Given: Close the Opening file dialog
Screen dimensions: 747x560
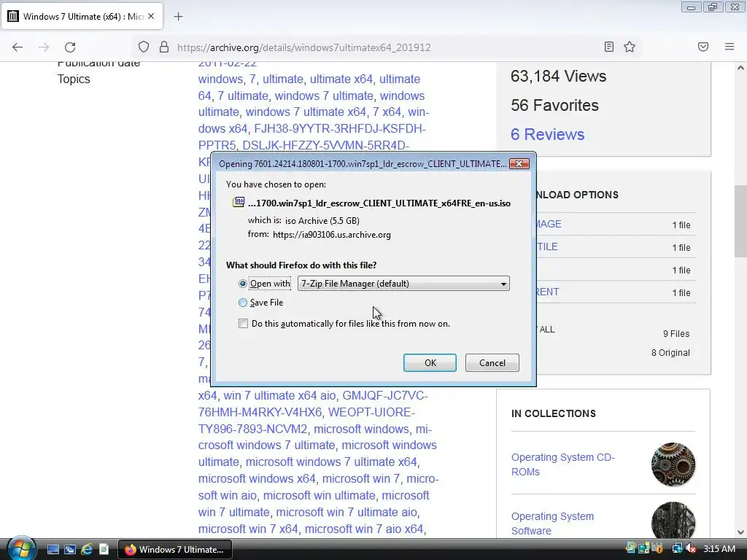Looking at the screenshot, I should coord(519,164).
